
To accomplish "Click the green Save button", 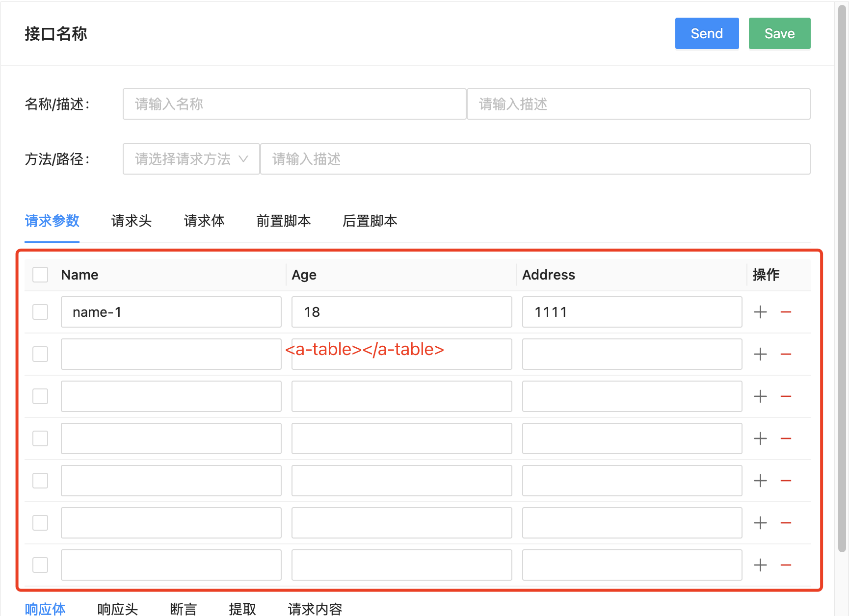I will click(779, 33).
